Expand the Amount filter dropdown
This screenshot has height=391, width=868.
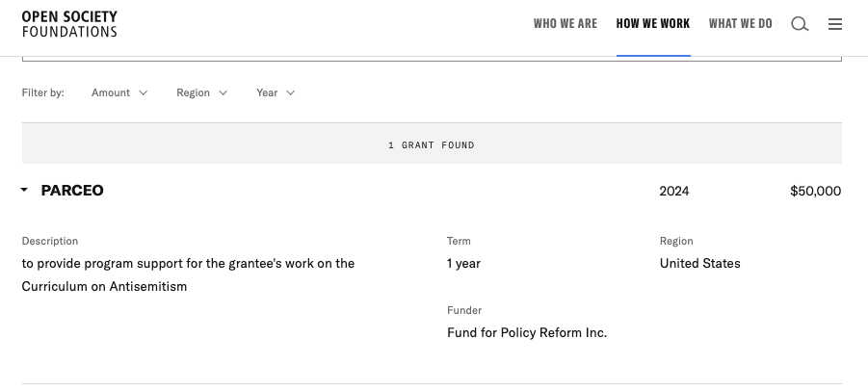119,92
